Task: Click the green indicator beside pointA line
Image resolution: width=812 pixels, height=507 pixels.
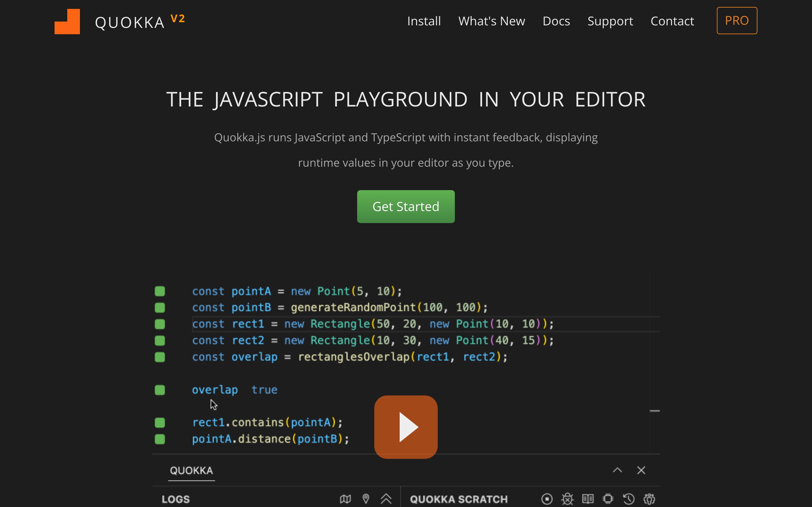Action: coord(160,291)
